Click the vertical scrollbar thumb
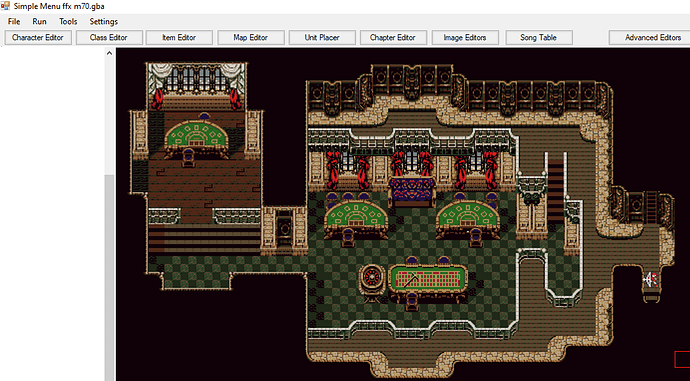Screen dimensions: 690x381 click(109, 278)
